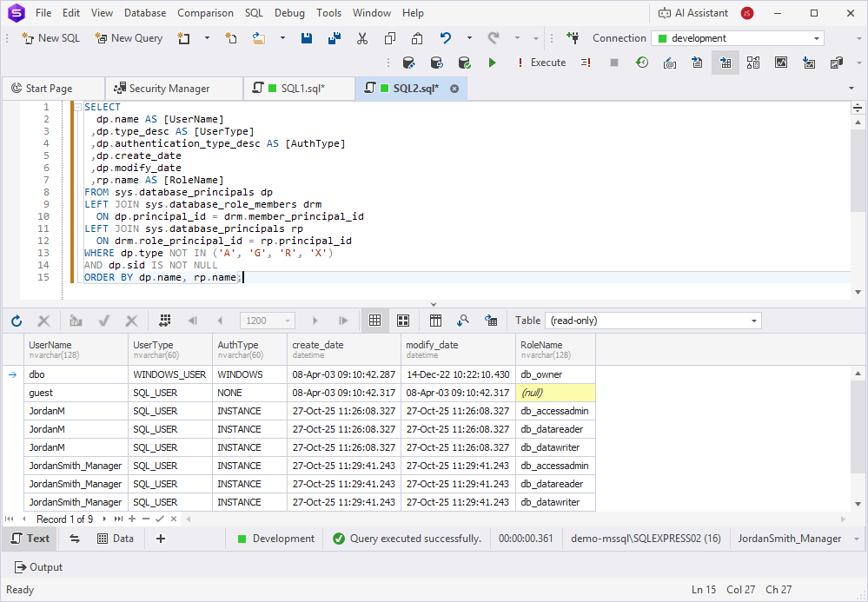Refresh the result grid using the refresh icon
868x602 pixels.
[x=16, y=321]
